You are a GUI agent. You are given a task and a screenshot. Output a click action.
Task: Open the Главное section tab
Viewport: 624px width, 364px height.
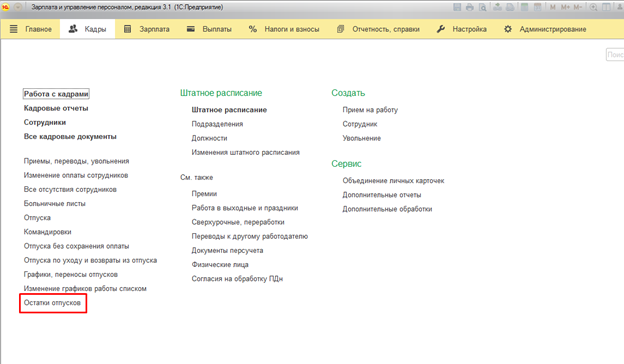point(31,29)
